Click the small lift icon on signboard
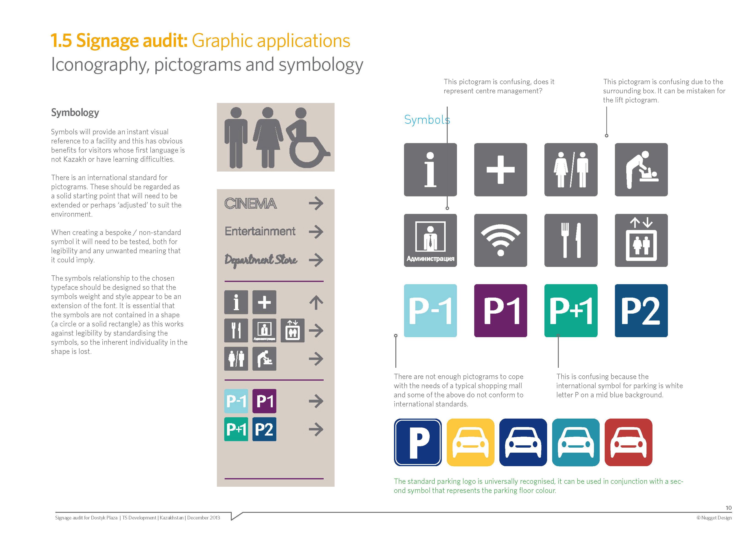 (292, 330)
